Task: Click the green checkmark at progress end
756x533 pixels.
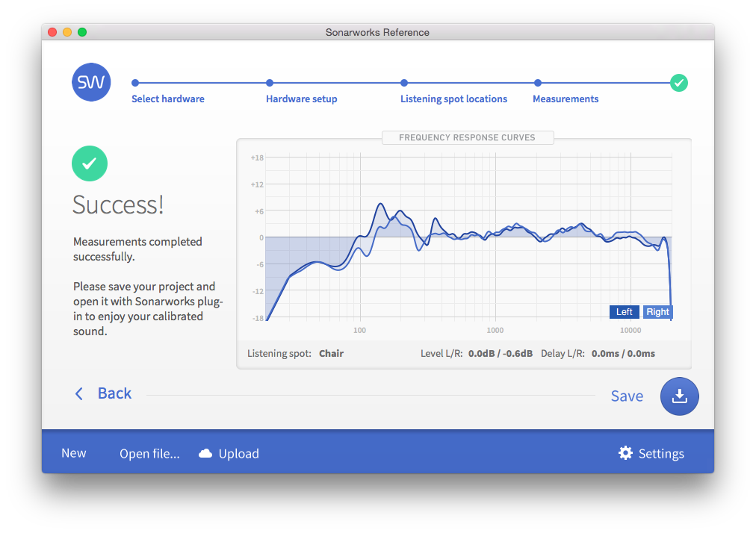Action: point(678,83)
